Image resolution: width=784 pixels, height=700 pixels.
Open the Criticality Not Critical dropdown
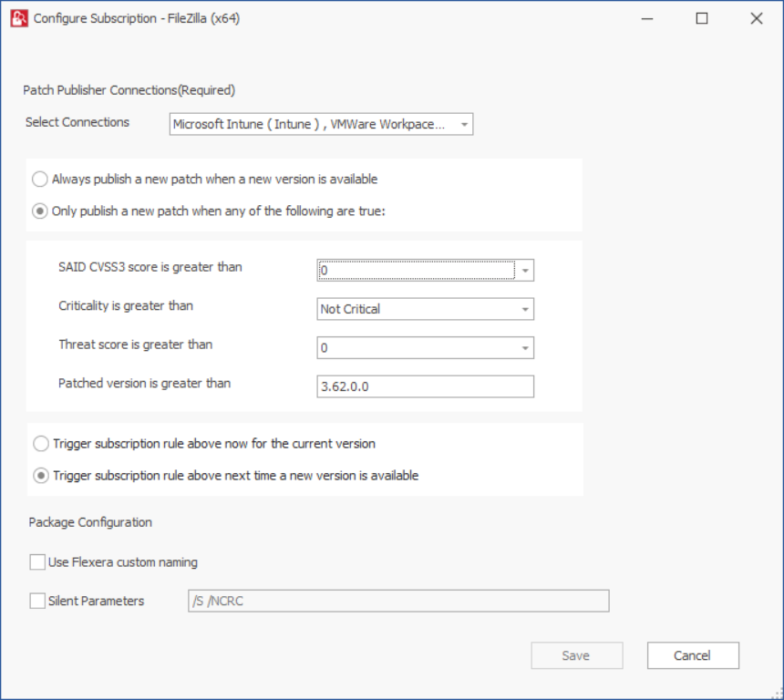[x=425, y=309]
